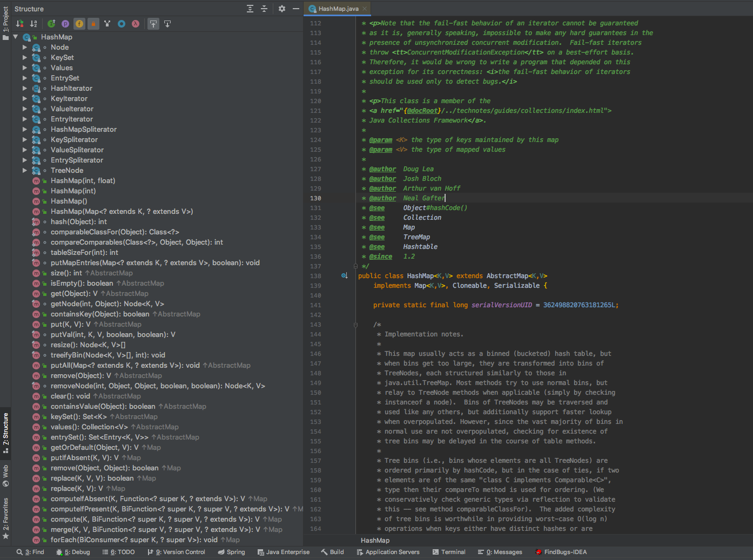
Task: Toggle show non-public members filter
Action: (x=93, y=23)
